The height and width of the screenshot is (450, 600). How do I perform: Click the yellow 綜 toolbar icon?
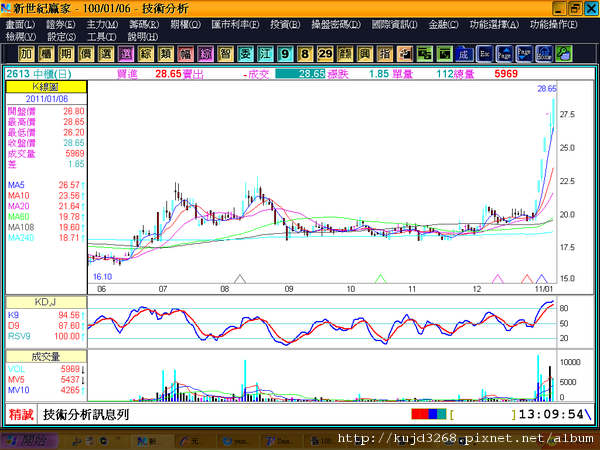coord(145,54)
